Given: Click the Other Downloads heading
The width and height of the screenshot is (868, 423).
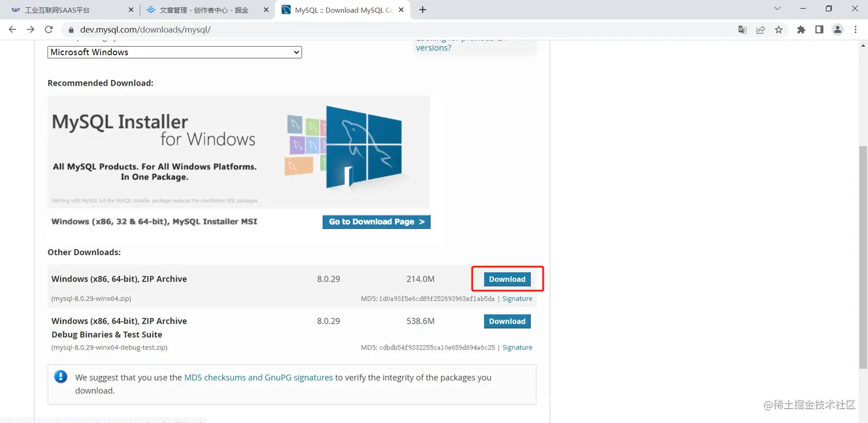Looking at the screenshot, I should 84,252.
